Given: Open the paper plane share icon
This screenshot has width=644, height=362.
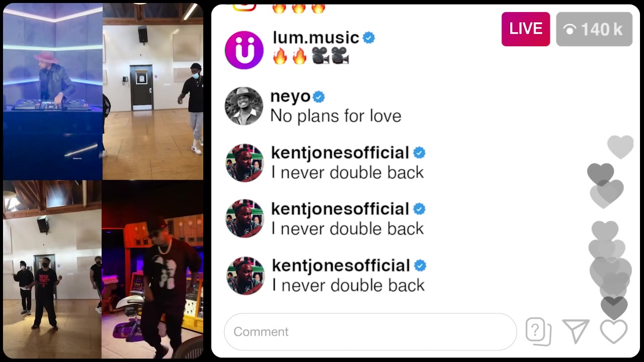Looking at the screenshot, I should pos(576,331).
